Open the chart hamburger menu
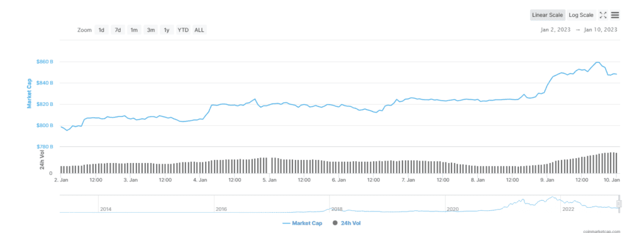Viewport: 644px width, 233px height. click(x=615, y=15)
